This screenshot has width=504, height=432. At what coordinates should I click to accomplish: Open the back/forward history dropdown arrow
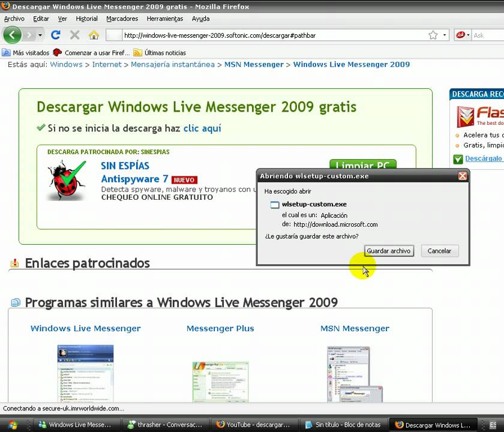[x=40, y=35]
